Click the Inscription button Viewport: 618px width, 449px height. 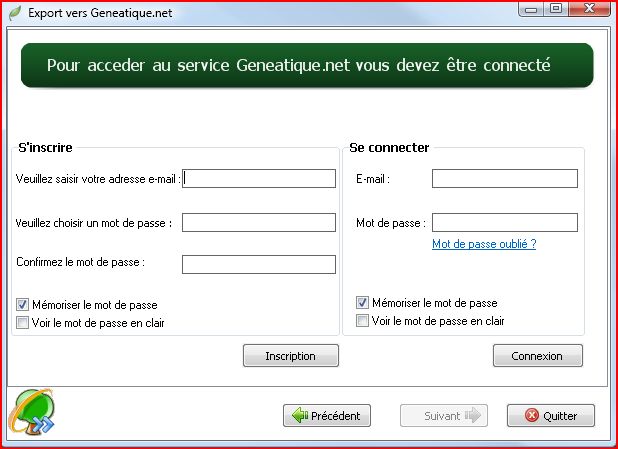coord(290,356)
